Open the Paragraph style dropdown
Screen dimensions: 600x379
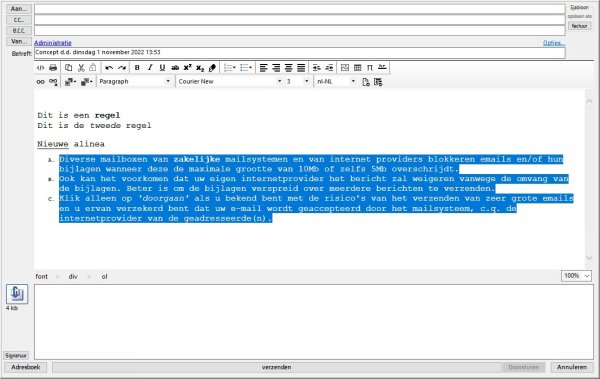(x=134, y=82)
